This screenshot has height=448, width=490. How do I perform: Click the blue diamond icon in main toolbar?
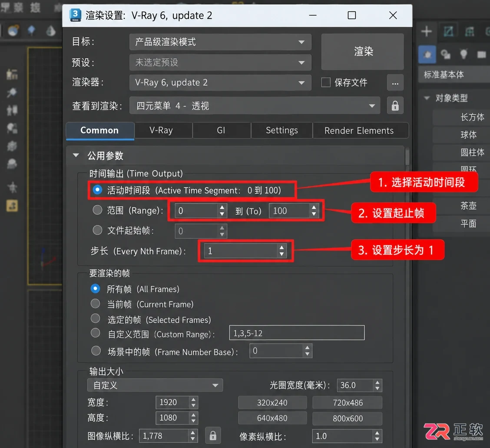[32, 30]
